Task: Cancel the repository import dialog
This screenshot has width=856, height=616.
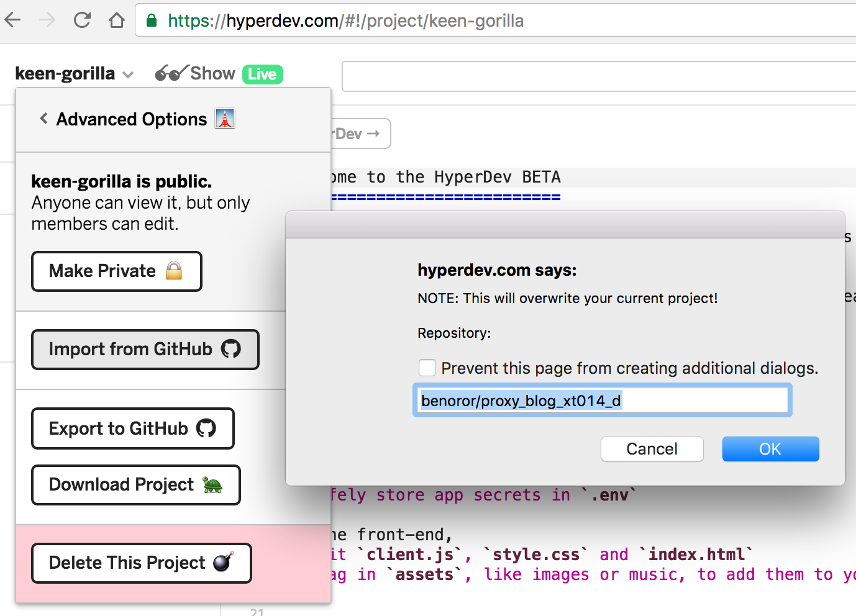Action: [x=652, y=448]
